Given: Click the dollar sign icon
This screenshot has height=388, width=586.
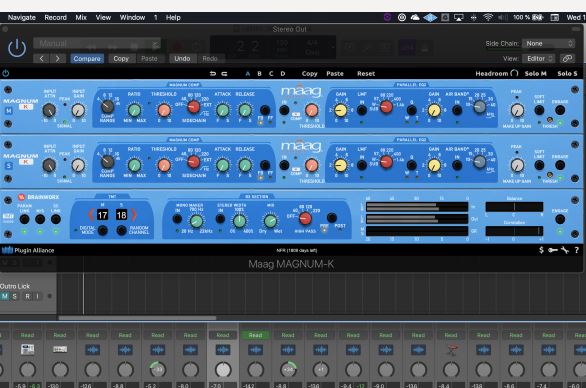Looking at the screenshot, I should [541, 250].
